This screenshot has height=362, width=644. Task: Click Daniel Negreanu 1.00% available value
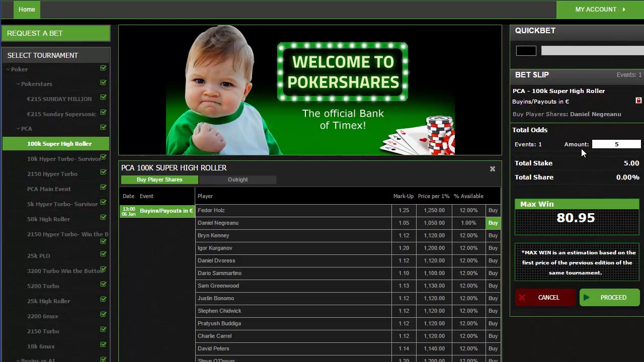468,223
